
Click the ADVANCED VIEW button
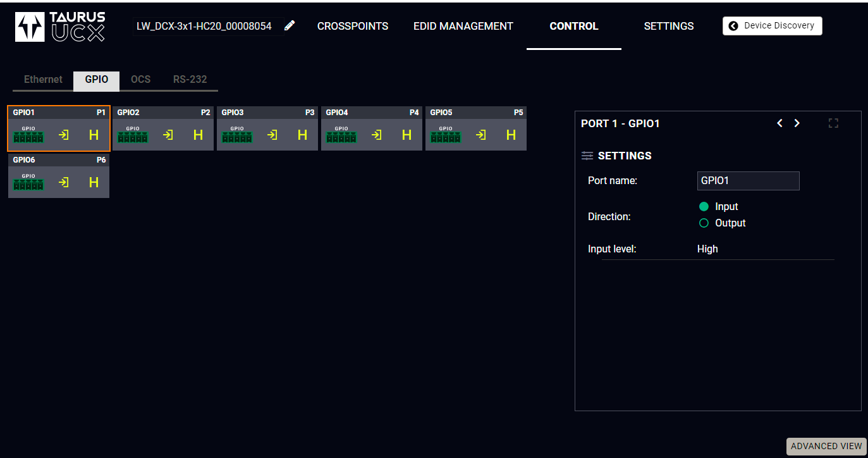tap(826, 446)
